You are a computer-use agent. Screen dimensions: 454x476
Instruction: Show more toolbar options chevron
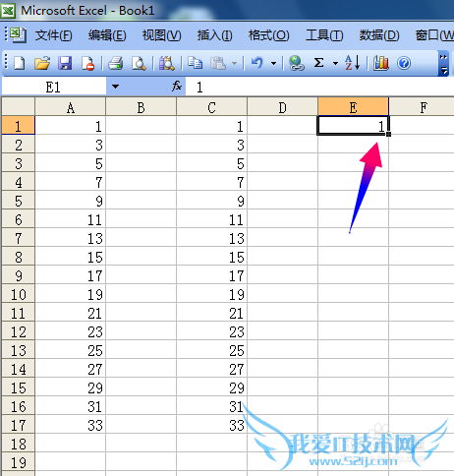click(x=443, y=63)
